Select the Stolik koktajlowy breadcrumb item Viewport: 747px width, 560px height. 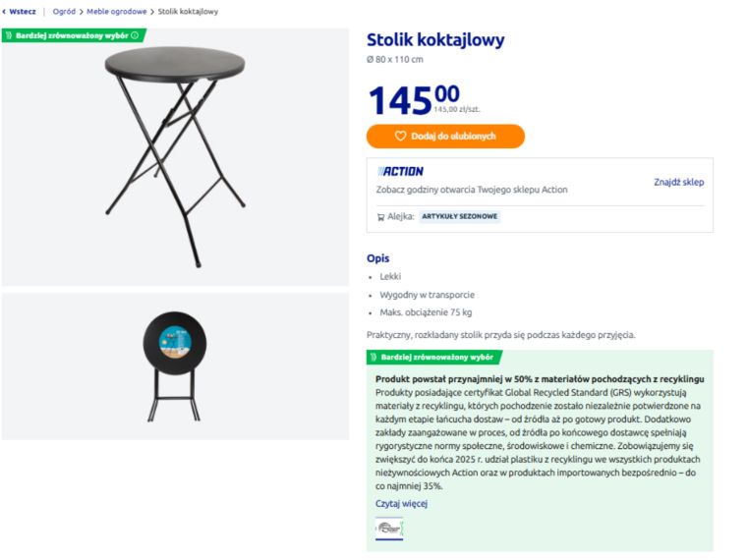tap(189, 12)
